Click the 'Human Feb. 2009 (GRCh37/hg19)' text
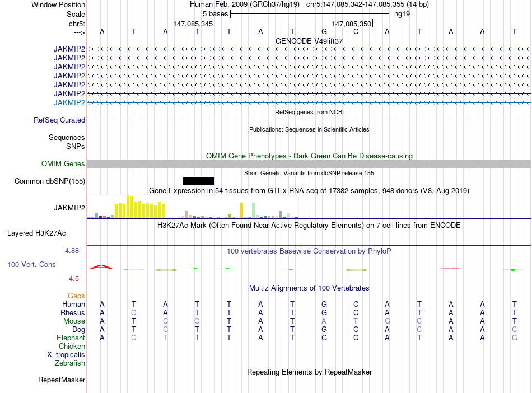This screenshot has height=393, width=532. 245,4
